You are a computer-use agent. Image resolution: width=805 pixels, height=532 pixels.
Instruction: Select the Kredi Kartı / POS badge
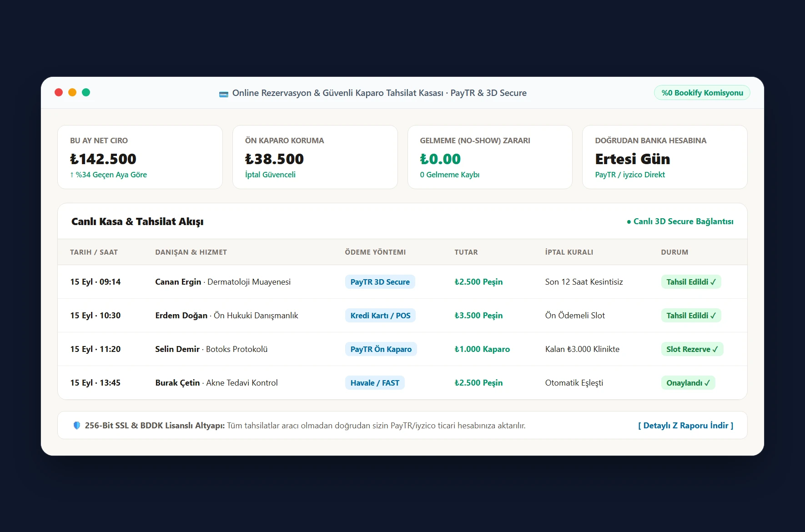[x=380, y=316]
